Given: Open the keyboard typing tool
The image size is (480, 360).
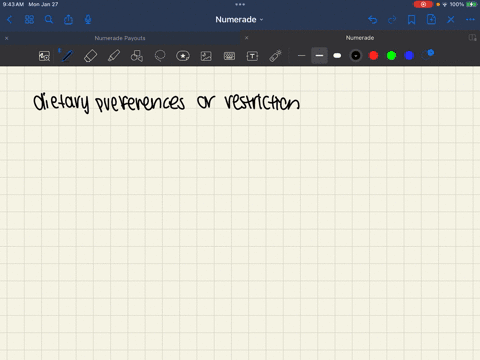Looking at the screenshot, I should pos(229,56).
